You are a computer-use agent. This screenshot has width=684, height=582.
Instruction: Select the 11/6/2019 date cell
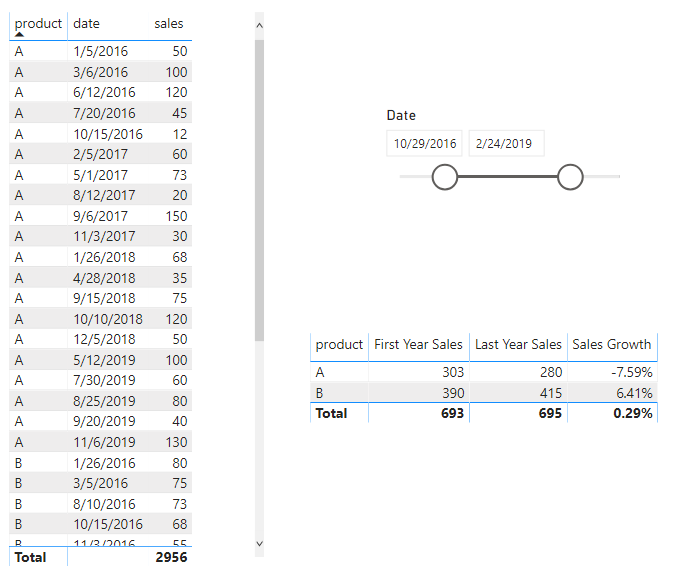click(x=104, y=442)
